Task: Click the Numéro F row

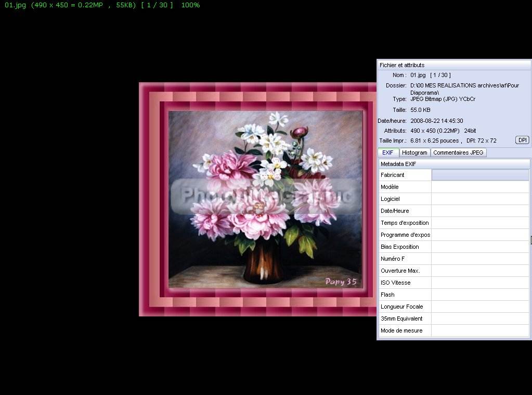Action: pos(405,259)
